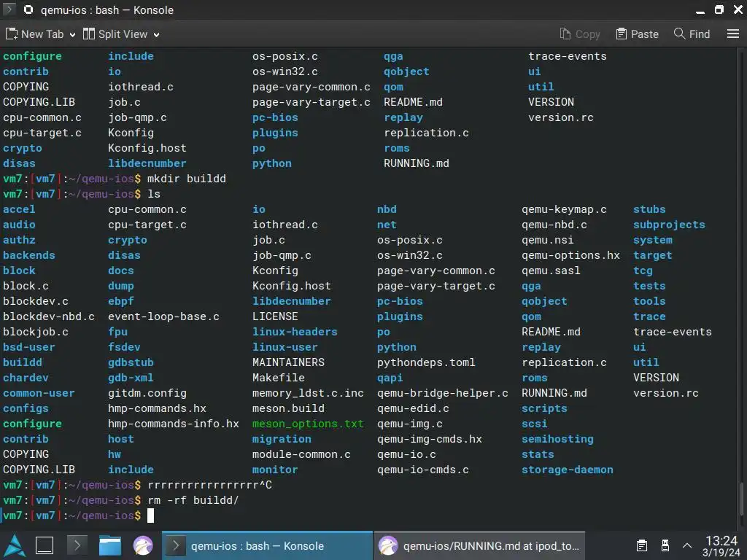Click the Copy toolbar button
The height and width of the screenshot is (560, 747).
pos(580,34)
